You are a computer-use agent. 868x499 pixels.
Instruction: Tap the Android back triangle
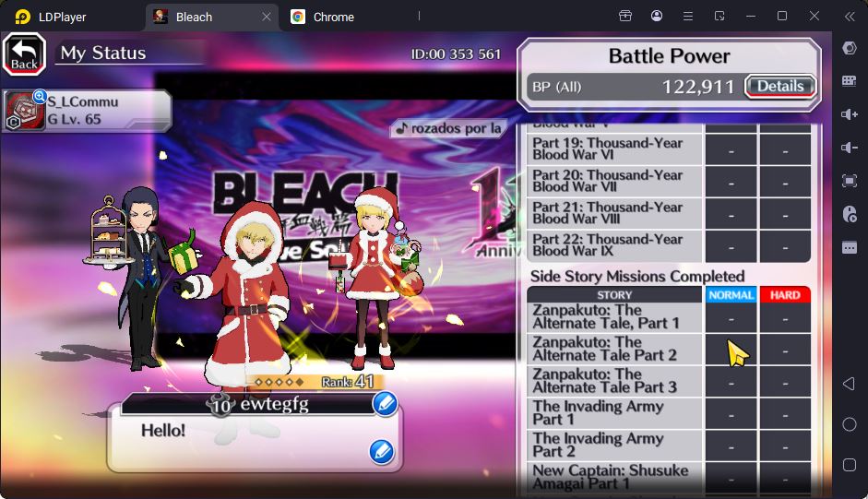[x=849, y=384]
